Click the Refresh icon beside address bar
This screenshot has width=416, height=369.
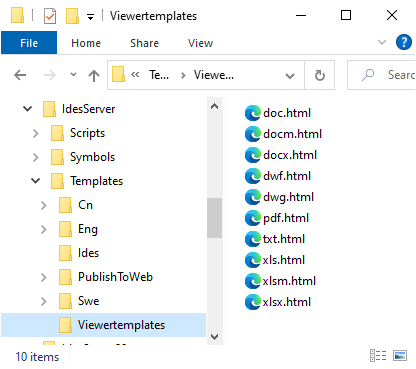pos(319,75)
